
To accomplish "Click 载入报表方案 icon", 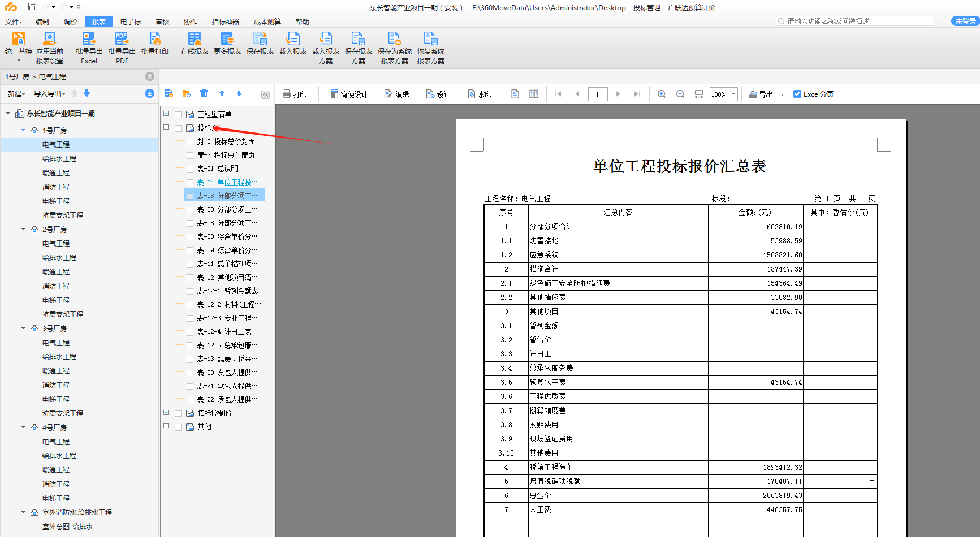I will click(325, 38).
